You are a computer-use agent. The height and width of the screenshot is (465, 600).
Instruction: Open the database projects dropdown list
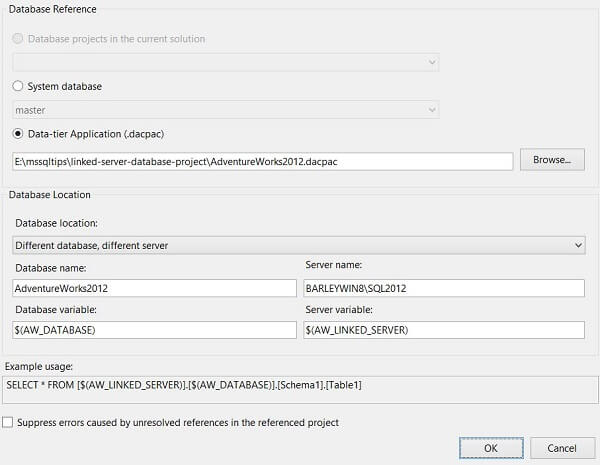(x=226, y=62)
